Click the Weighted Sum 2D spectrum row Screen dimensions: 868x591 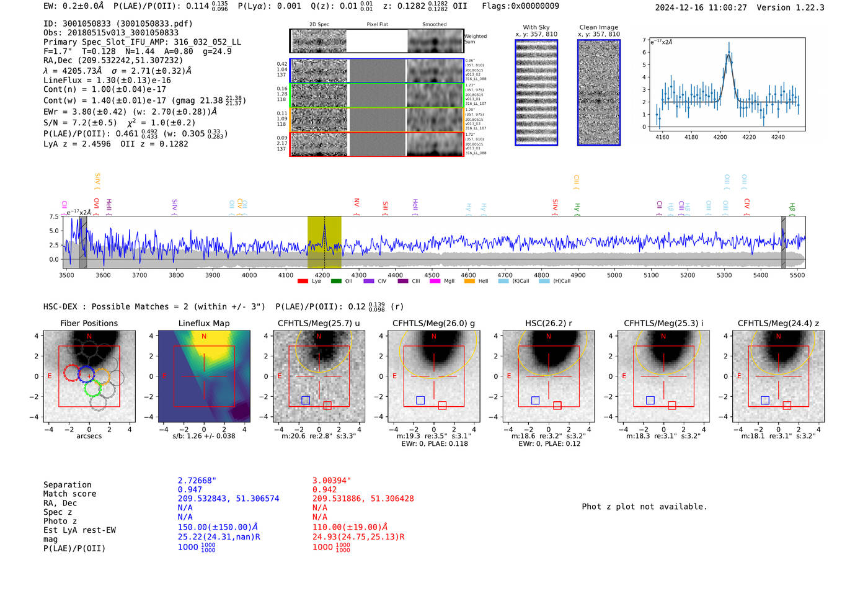pos(376,41)
